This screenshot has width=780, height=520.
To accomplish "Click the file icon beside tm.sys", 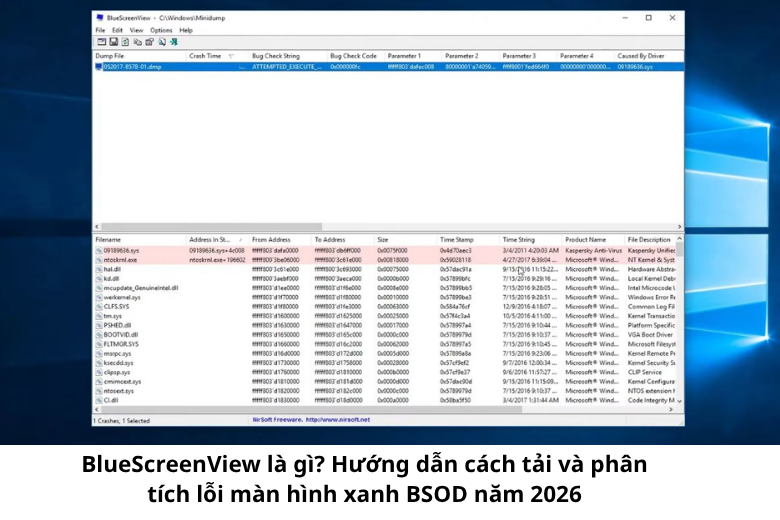I will click(99, 316).
